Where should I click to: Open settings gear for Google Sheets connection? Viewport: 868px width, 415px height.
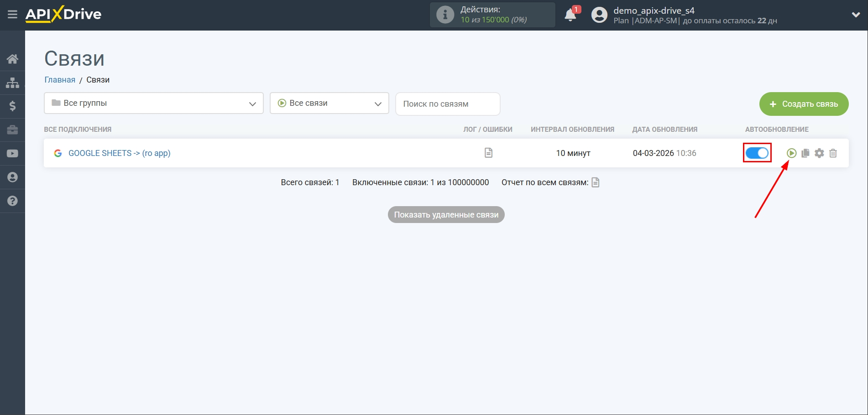point(820,153)
